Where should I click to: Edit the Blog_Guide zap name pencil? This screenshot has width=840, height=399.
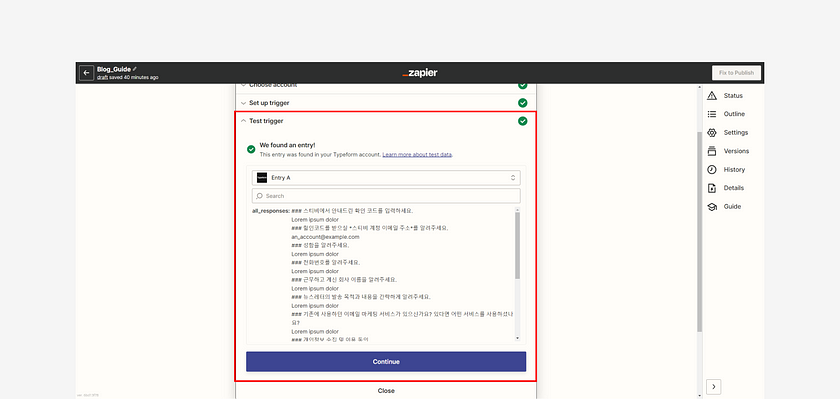[x=135, y=69]
